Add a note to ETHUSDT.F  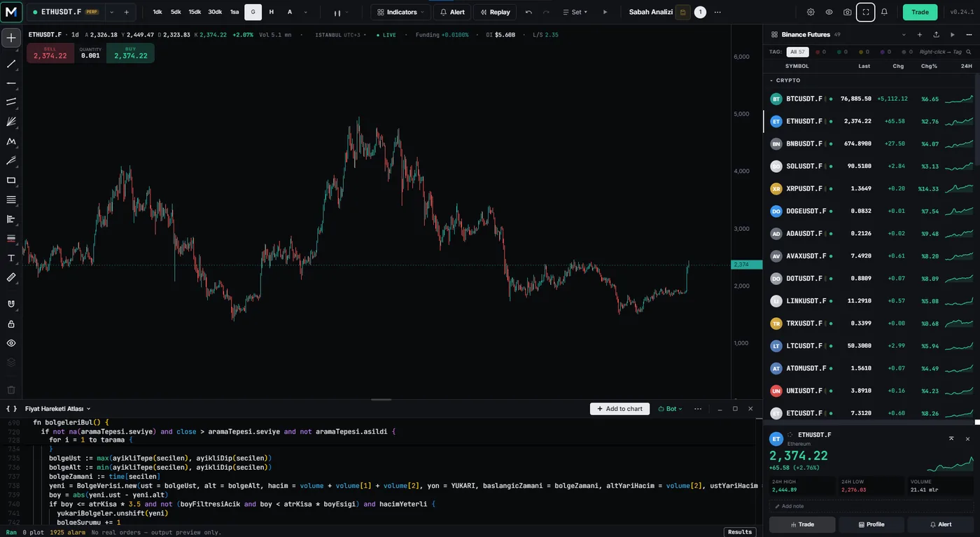pyautogui.click(x=871, y=506)
